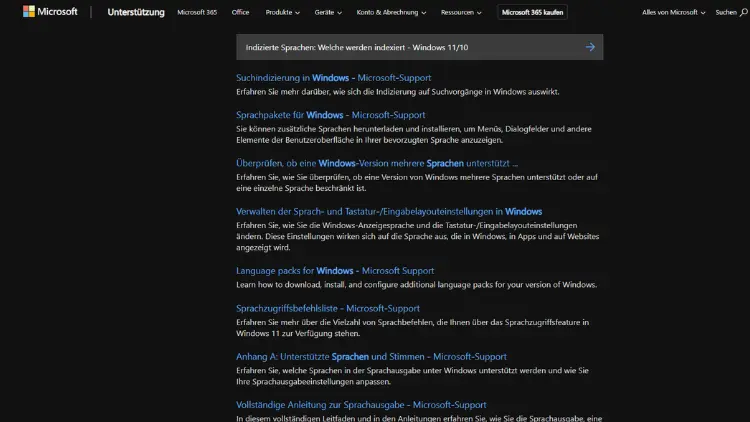
Task: Open Überprüfen, ob eine Windows-Version result
Action: [x=377, y=163]
